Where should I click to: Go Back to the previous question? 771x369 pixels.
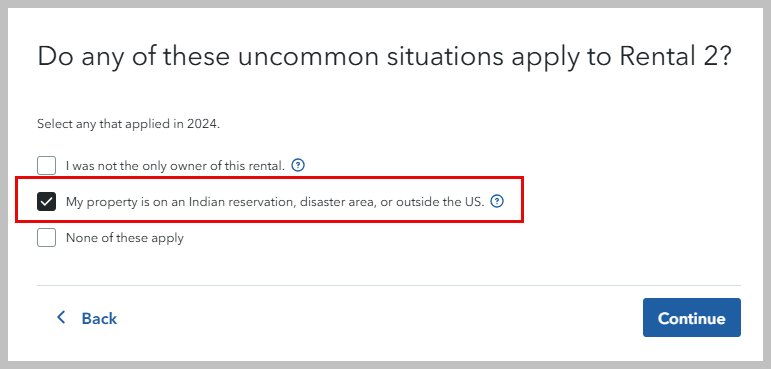(87, 318)
